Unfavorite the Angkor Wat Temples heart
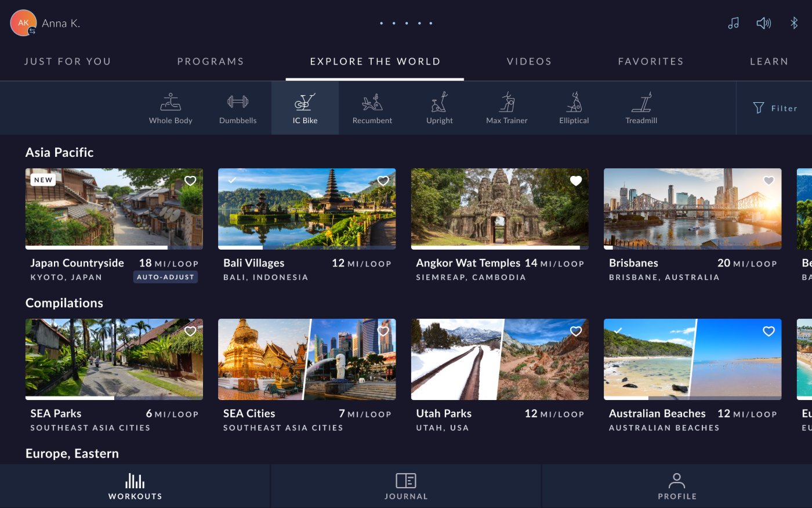Image resolution: width=812 pixels, height=508 pixels. pyautogui.click(x=576, y=181)
